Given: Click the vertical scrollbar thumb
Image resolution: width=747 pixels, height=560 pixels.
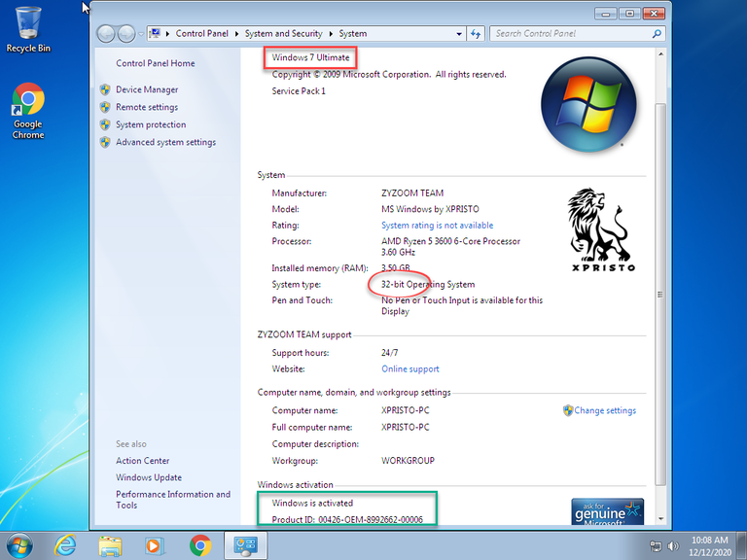Looking at the screenshot, I should point(660,295).
